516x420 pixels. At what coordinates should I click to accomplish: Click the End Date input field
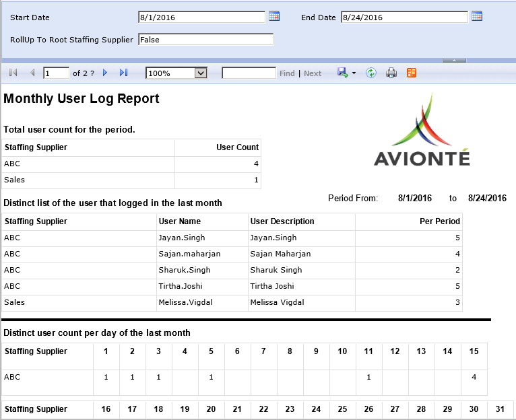404,17
